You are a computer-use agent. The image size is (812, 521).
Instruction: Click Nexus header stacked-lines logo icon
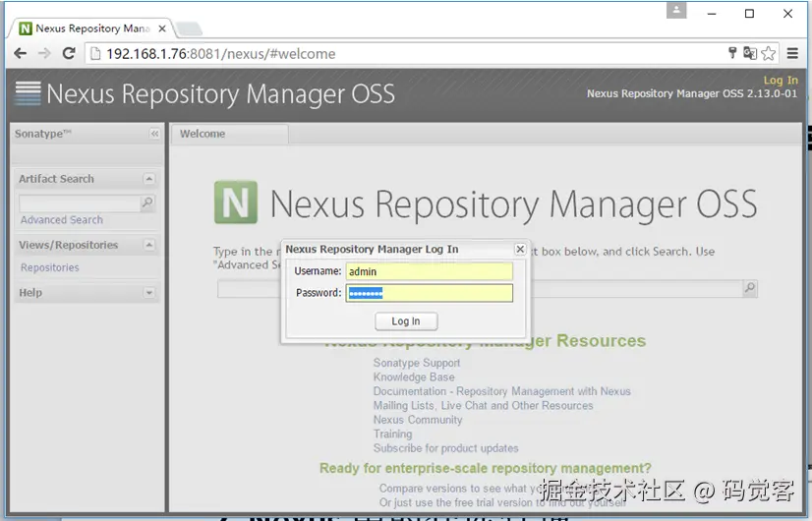point(28,93)
